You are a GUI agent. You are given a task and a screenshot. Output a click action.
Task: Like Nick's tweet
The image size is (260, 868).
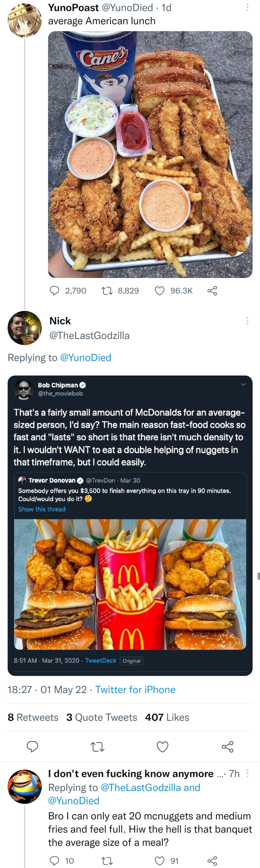[x=162, y=747]
